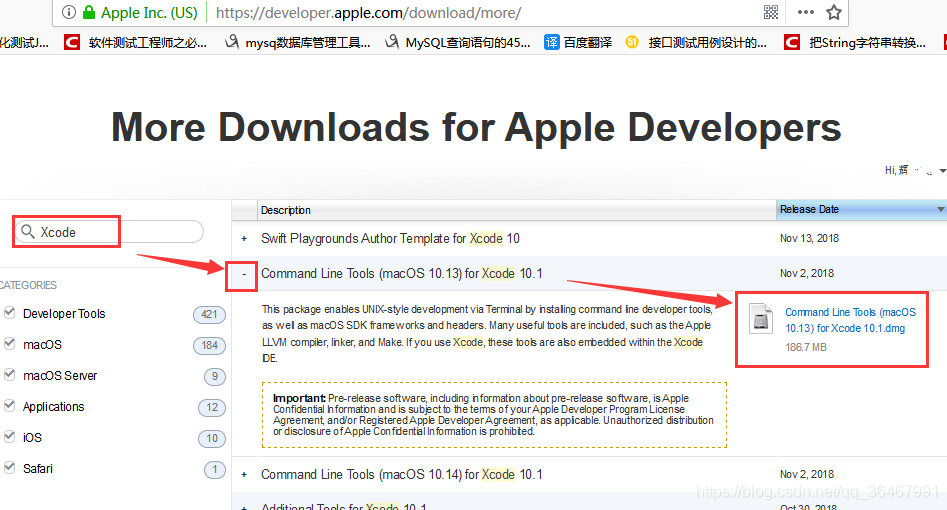Click the Developer Tools count badge 421
This screenshot has height=510, width=947.
209,314
